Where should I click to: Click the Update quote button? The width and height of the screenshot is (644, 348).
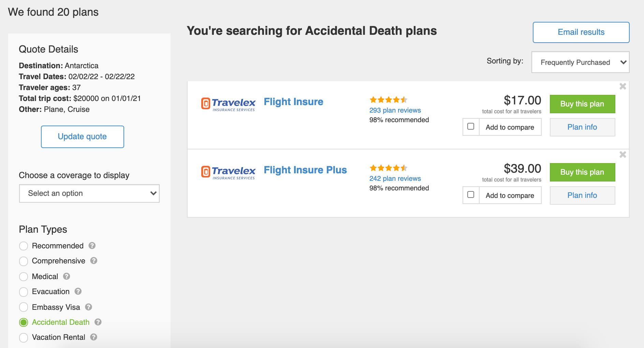pos(83,137)
